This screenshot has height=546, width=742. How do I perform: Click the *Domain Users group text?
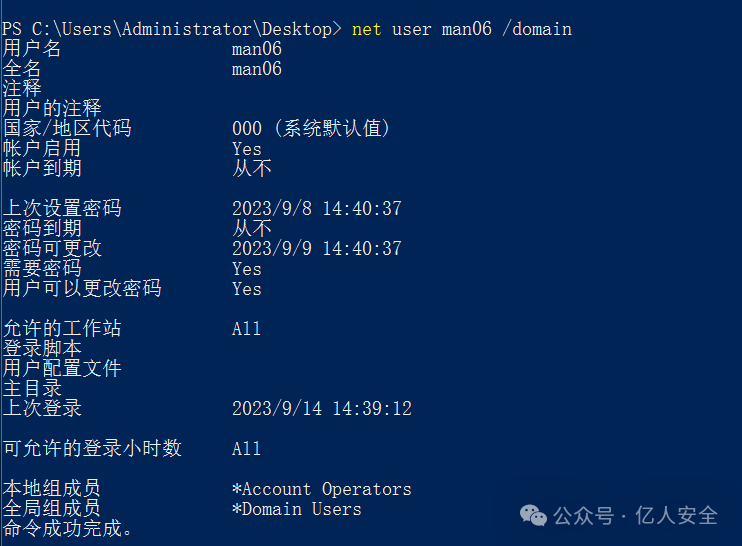(297, 510)
